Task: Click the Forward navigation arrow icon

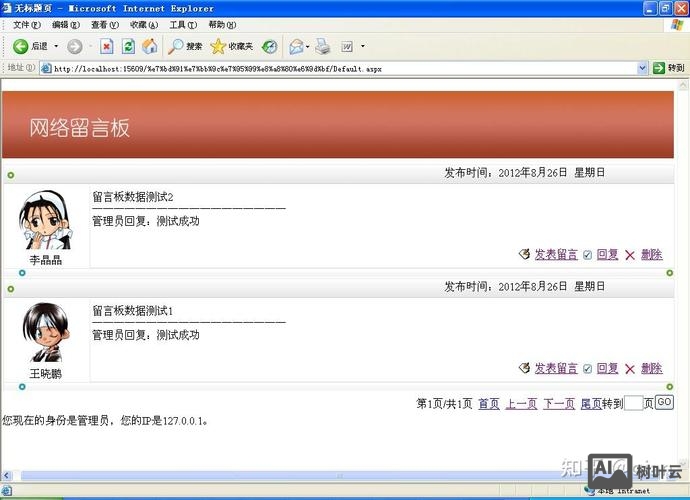Action: click(74, 46)
